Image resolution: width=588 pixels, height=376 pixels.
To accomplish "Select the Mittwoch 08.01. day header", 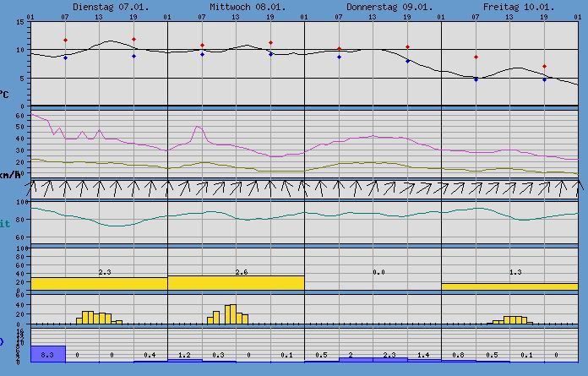I will pos(236,6).
